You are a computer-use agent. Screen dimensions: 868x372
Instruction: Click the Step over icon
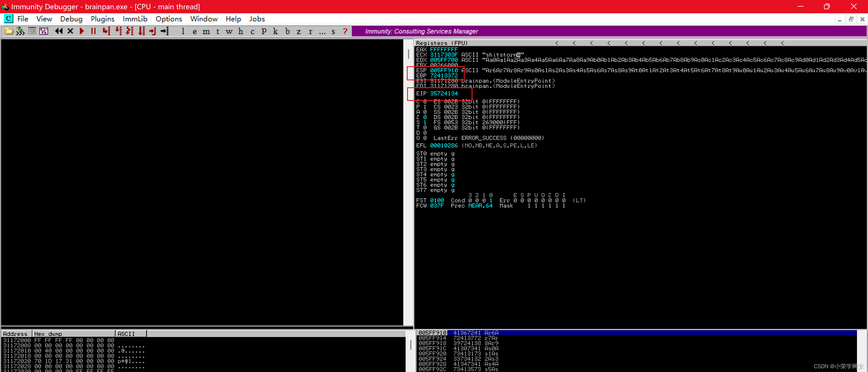(x=118, y=31)
